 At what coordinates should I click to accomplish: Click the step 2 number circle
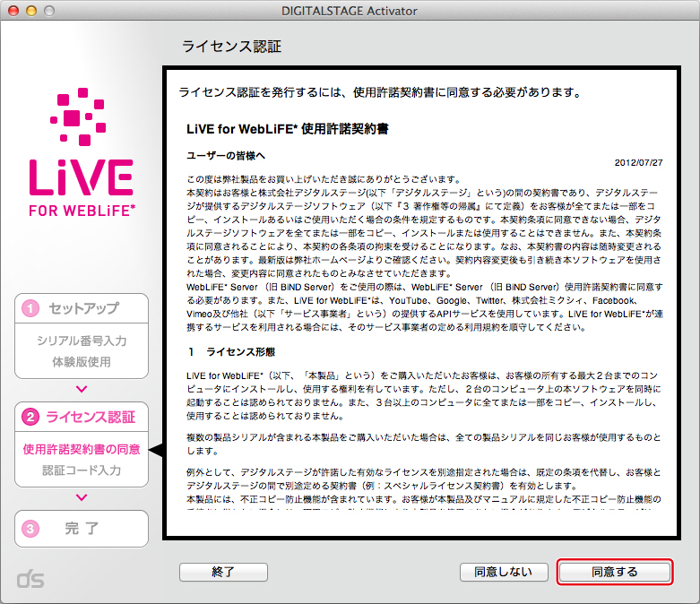(x=30, y=417)
